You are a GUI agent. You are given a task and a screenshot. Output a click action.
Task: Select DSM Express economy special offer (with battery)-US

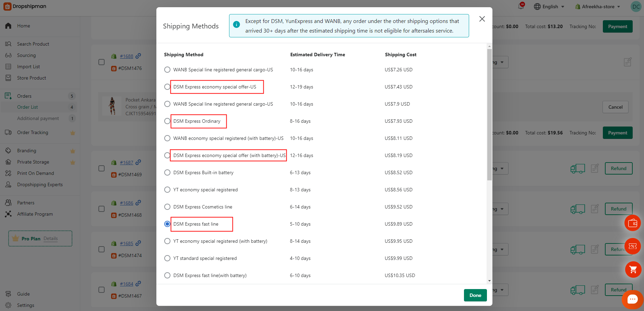coord(167,155)
